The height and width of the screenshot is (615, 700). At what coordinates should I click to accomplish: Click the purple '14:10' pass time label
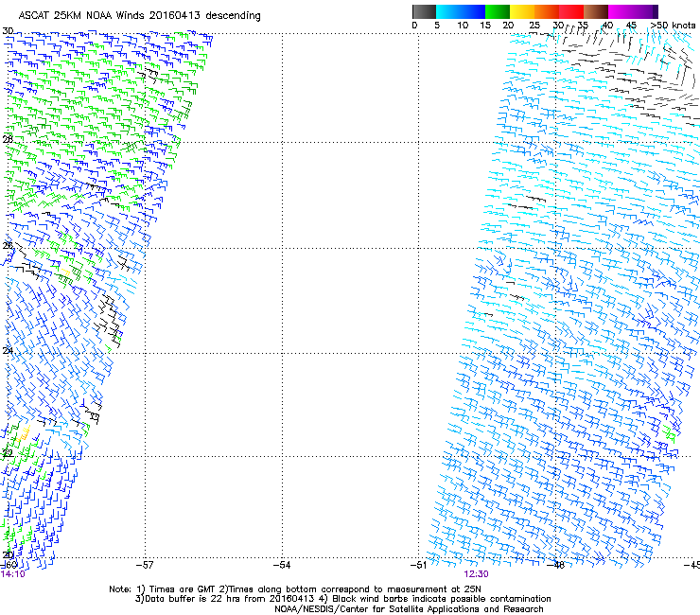coord(13,574)
